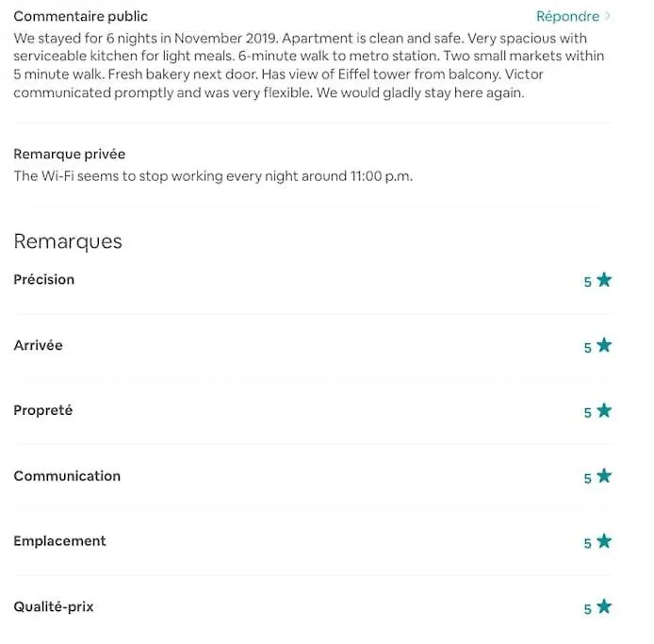Select the Qualité-prix rating label
654x644 pixels.
click(54, 606)
